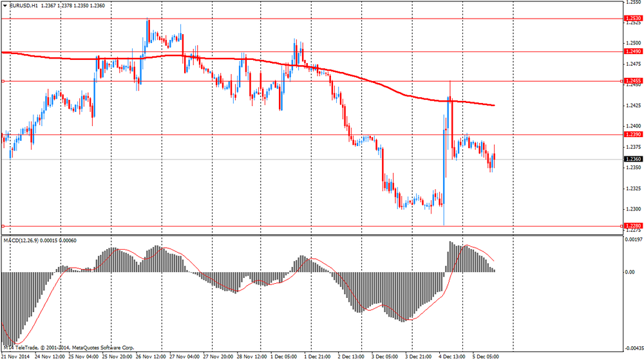Click the 0.00197 MACD scale value
The image size is (644, 361).
(633, 239)
